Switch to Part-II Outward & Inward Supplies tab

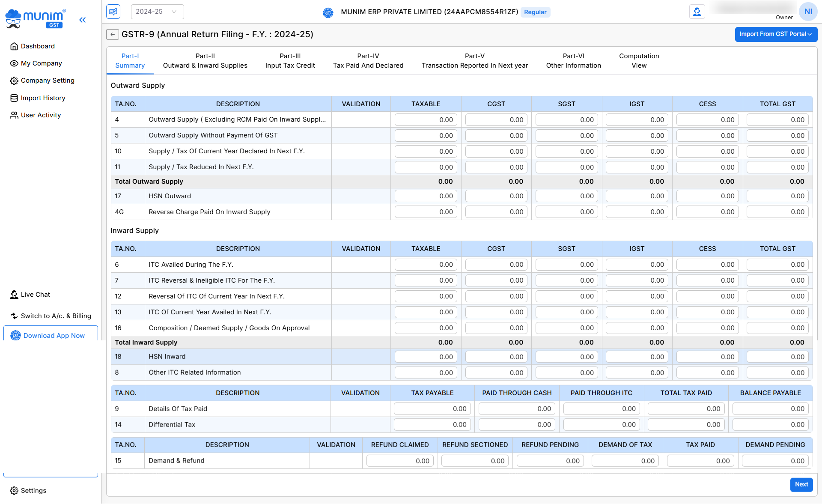(205, 61)
